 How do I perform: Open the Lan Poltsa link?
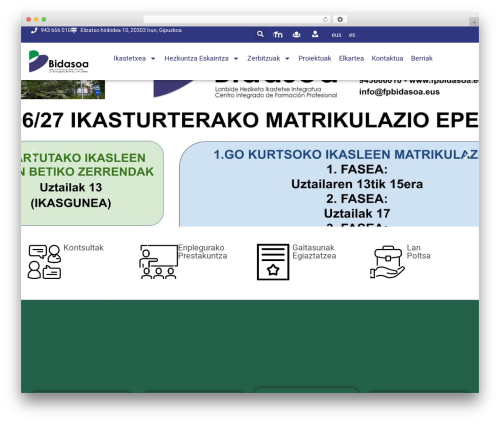pyautogui.click(x=418, y=252)
